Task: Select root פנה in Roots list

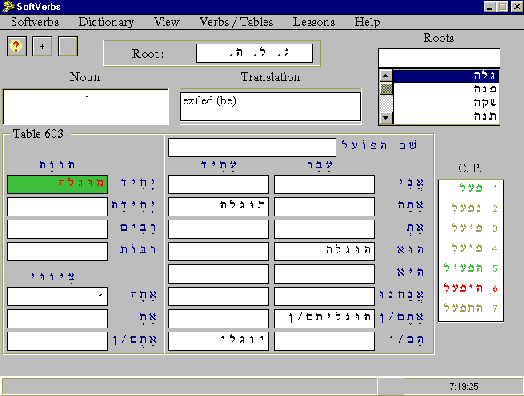Action: 446,89
